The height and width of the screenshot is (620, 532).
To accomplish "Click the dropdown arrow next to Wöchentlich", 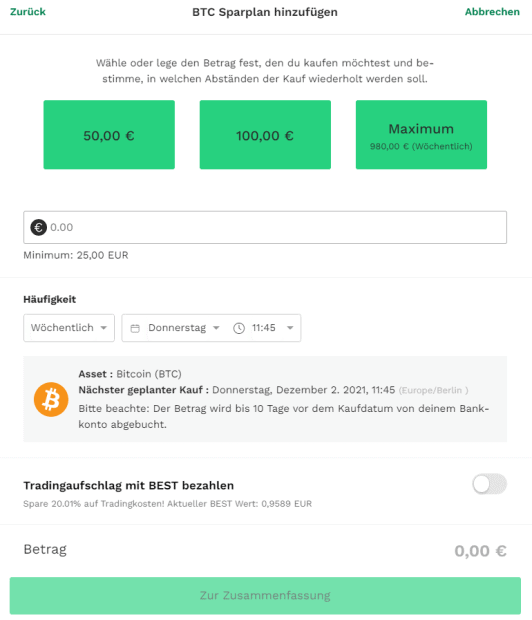I will [104, 328].
